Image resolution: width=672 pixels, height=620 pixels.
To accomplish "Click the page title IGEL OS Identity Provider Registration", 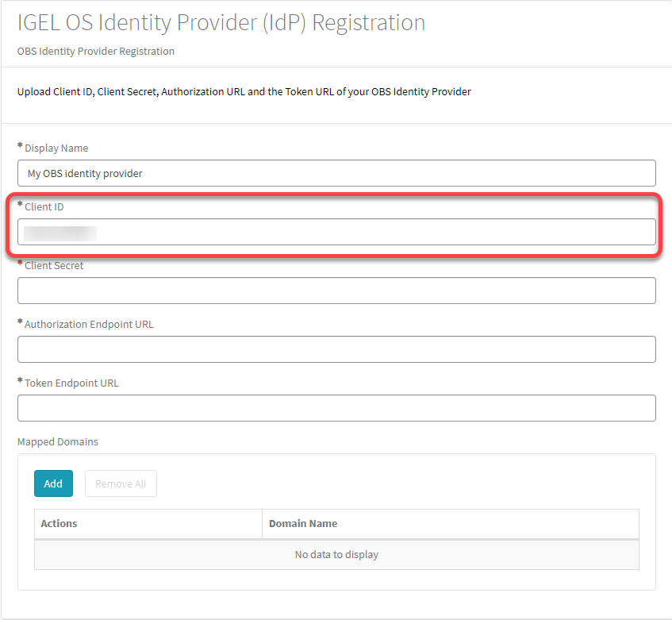I will point(221,22).
